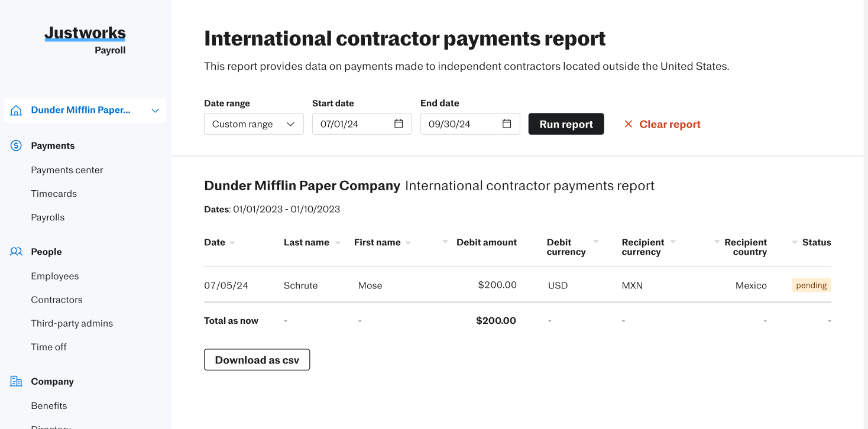
Task: Open End date calendar picker icon
Action: click(507, 124)
